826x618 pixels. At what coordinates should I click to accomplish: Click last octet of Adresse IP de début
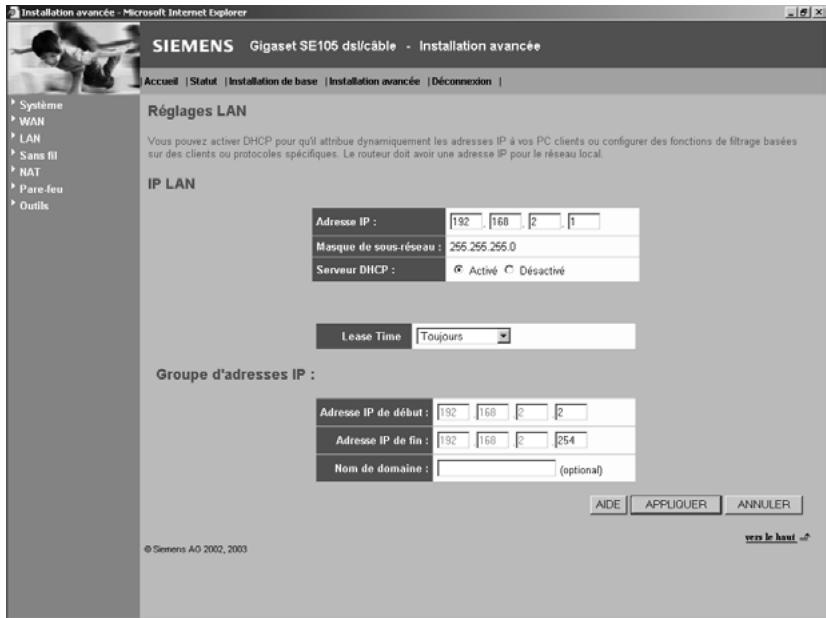(x=571, y=412)
